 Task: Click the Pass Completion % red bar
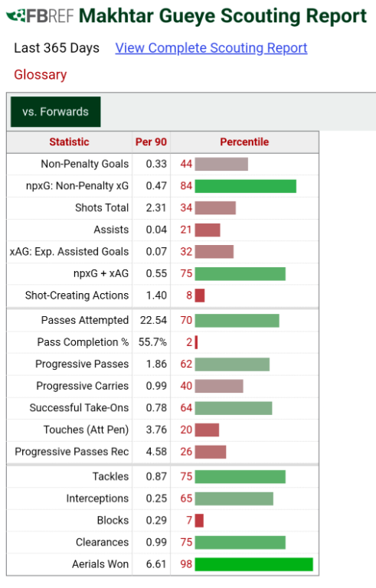(196, 342)
